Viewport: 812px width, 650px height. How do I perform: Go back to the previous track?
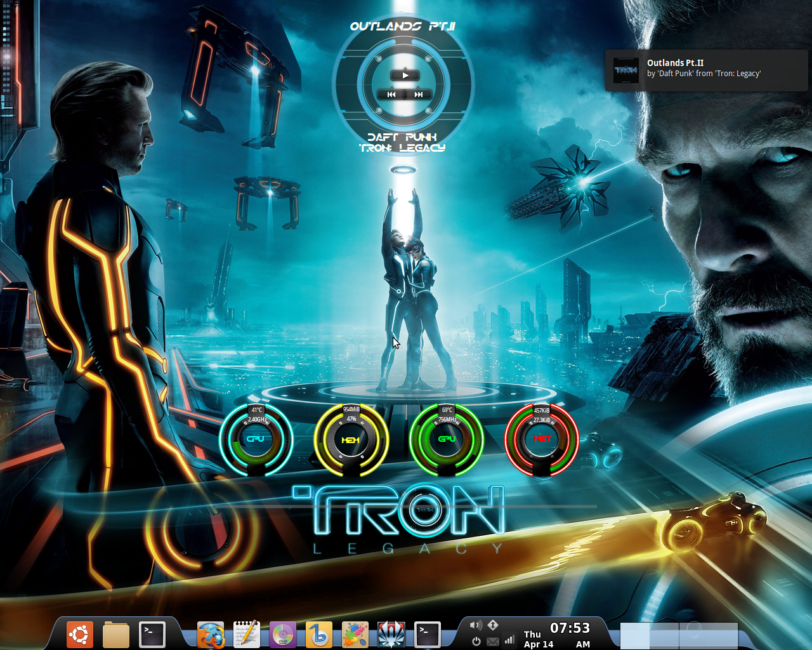(x=393, y=94)
